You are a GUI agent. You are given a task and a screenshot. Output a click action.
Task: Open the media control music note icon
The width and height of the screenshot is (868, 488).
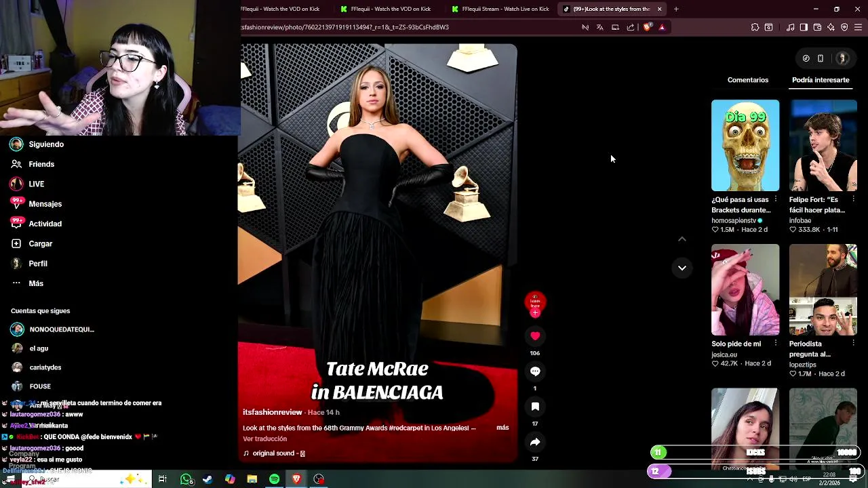point(790,27)
